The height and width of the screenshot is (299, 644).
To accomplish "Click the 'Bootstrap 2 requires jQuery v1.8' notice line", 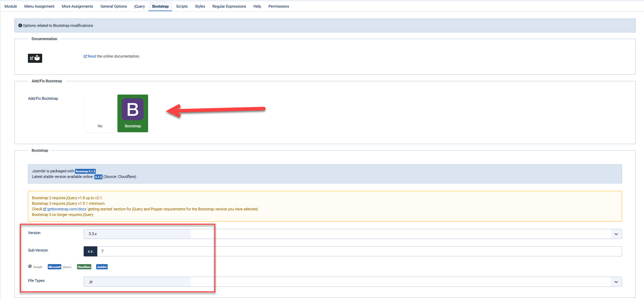I will point(67,198).
